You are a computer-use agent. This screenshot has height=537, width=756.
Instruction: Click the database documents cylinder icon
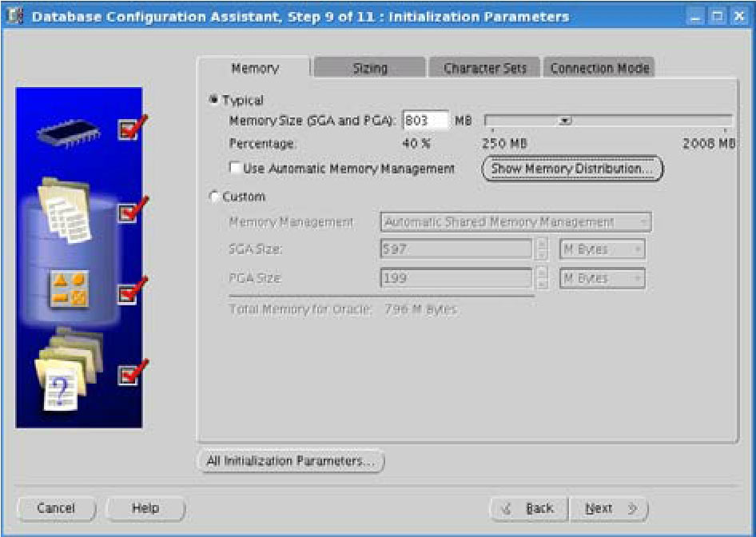click(x=67, y=213)
